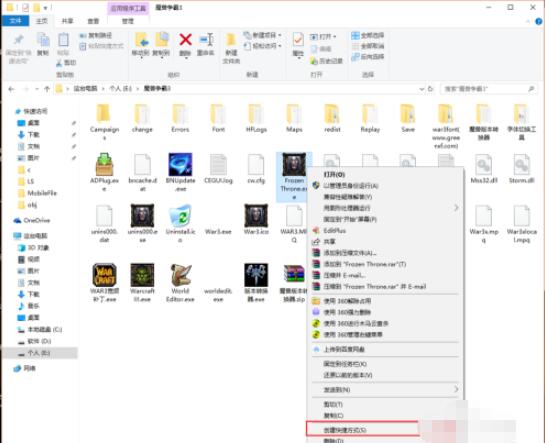
Task: Click the blue Help question icon
Action: point(539,22)
